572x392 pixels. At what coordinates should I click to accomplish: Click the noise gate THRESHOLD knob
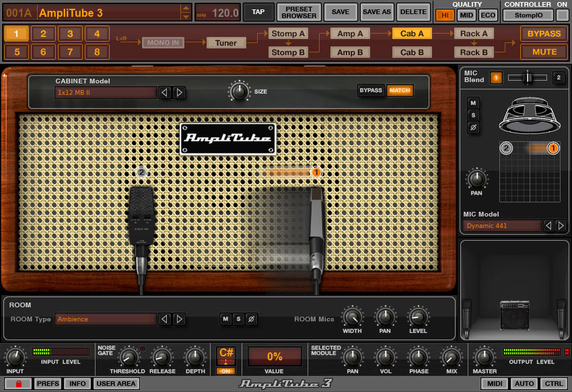pos(128,357)
